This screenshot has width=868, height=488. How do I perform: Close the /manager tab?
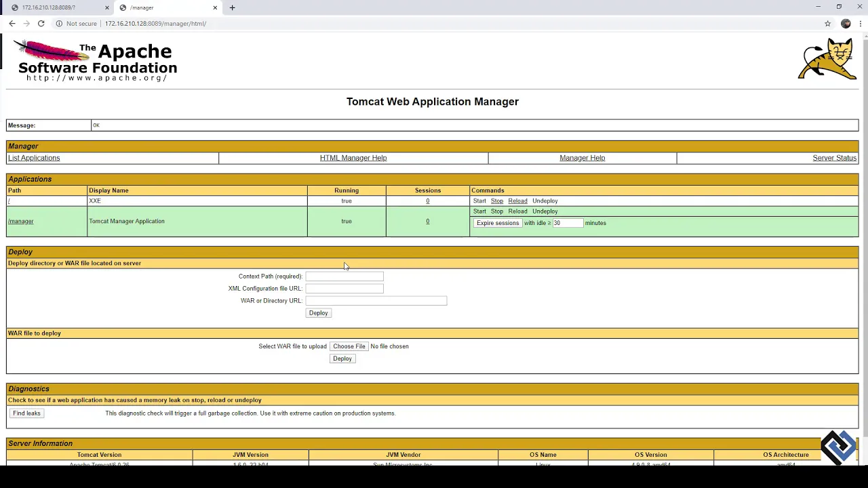215,7
